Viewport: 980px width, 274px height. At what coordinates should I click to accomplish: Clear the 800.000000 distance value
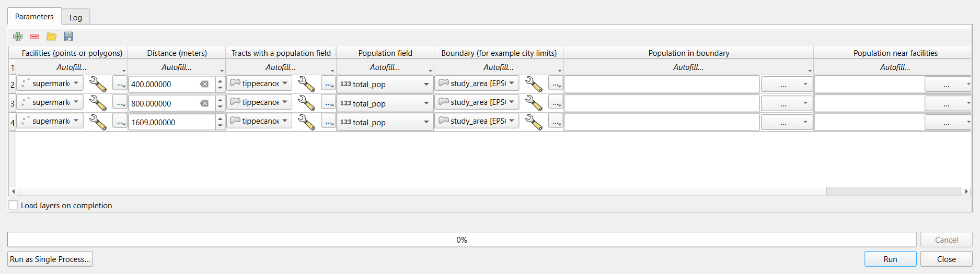pyautogui.click(x=204, y=103)
